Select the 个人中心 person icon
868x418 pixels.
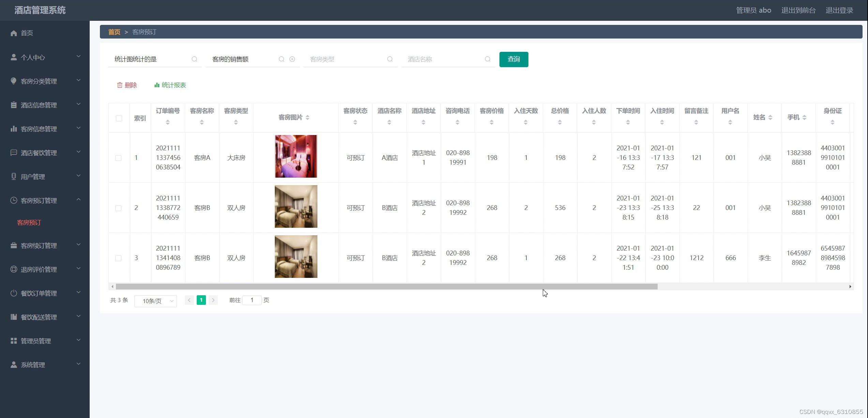(x=14, y=57)
